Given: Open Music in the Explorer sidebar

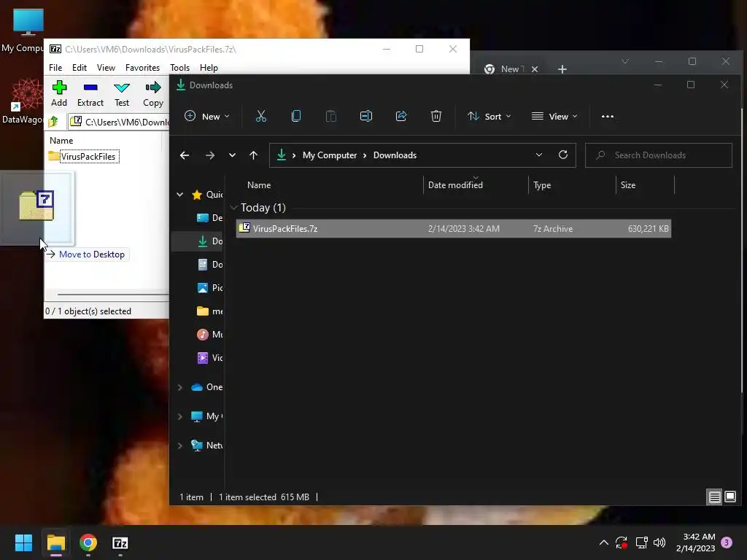Looking at the screenshot, I should (x=209, y=334).
